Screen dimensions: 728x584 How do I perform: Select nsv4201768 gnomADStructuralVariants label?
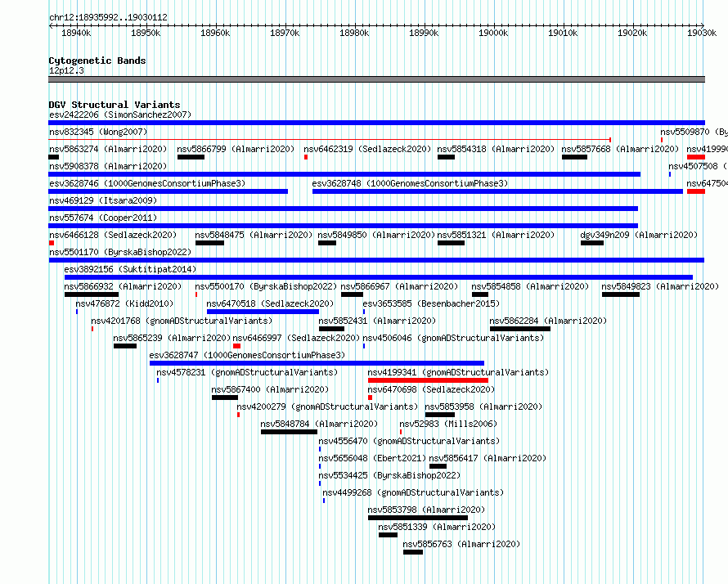[x=182, y=321]
